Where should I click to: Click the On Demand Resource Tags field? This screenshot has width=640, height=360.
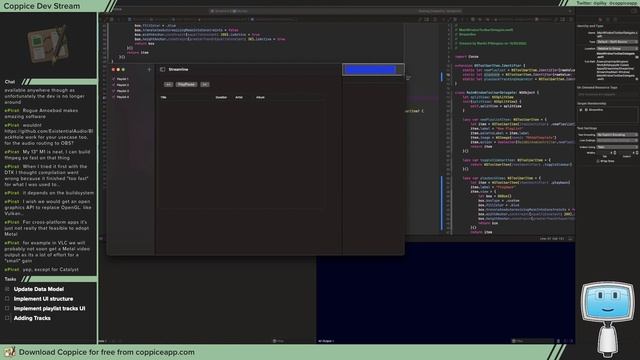click(607, 94)
